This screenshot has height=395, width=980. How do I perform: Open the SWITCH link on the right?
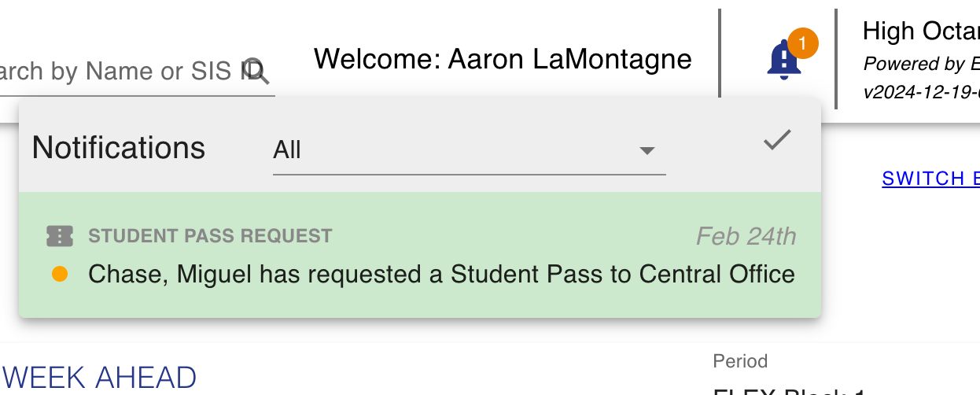pyautogui.click(x=930, y=179)
